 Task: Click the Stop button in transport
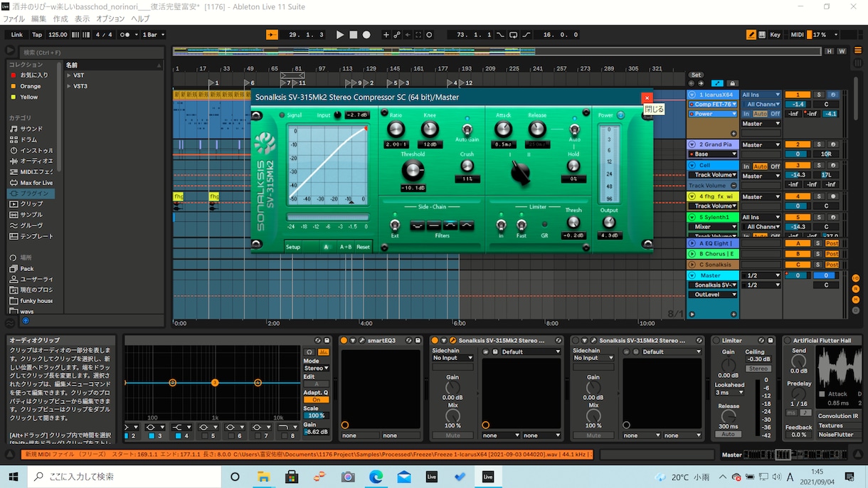pos(353,34)
